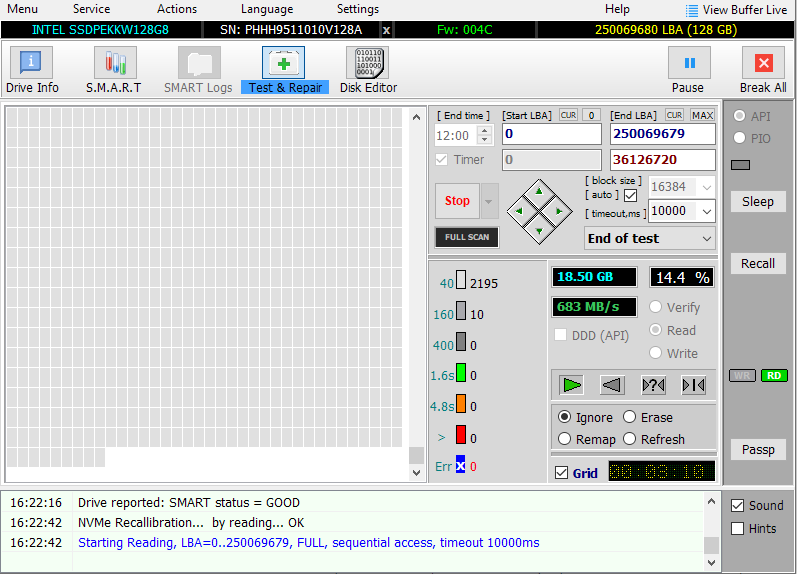Open the block size 16384 dropdown

click(707, 187)
